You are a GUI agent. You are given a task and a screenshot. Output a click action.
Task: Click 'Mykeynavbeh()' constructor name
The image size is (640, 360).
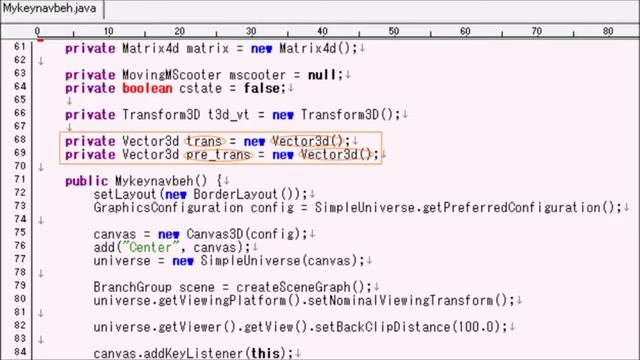pyautogui.click(x=161, y=181)
